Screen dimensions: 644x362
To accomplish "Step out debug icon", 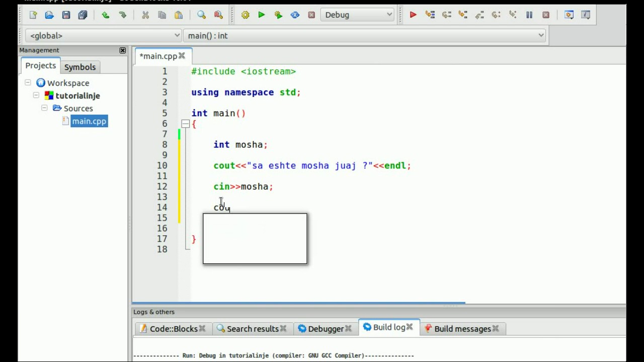I will coord(479,15).
